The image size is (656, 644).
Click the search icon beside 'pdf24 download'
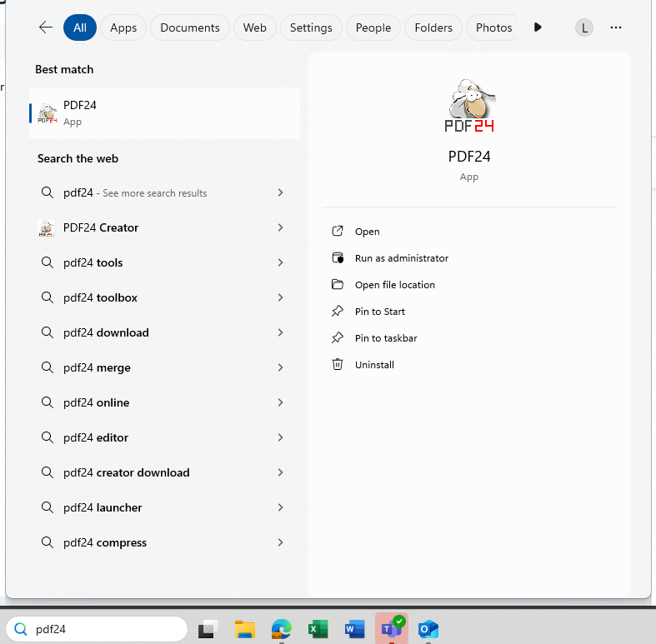[x=48, y=332]
